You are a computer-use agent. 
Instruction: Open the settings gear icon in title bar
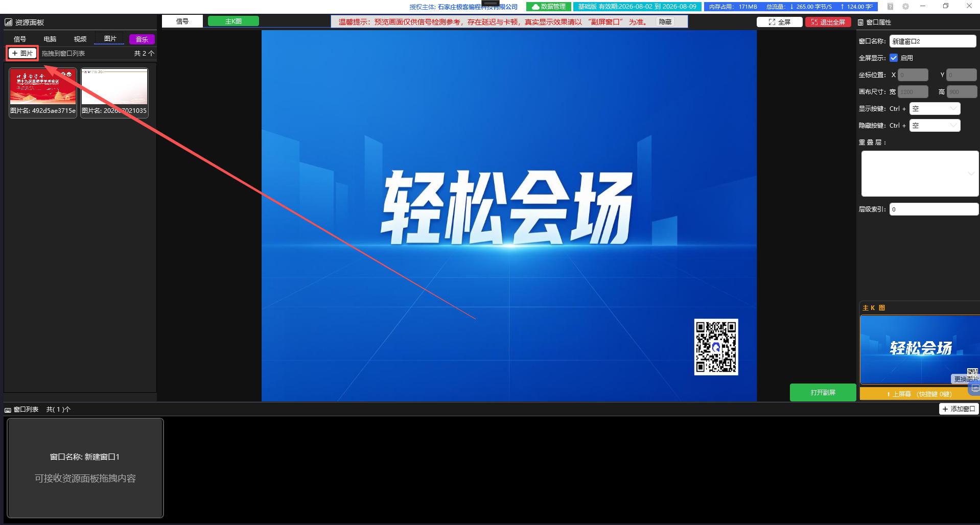point(905,7)
